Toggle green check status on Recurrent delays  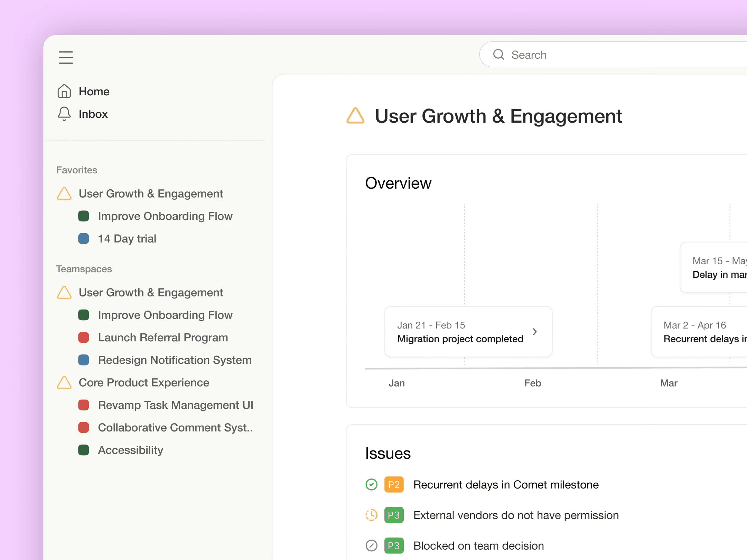click(371, 484)
